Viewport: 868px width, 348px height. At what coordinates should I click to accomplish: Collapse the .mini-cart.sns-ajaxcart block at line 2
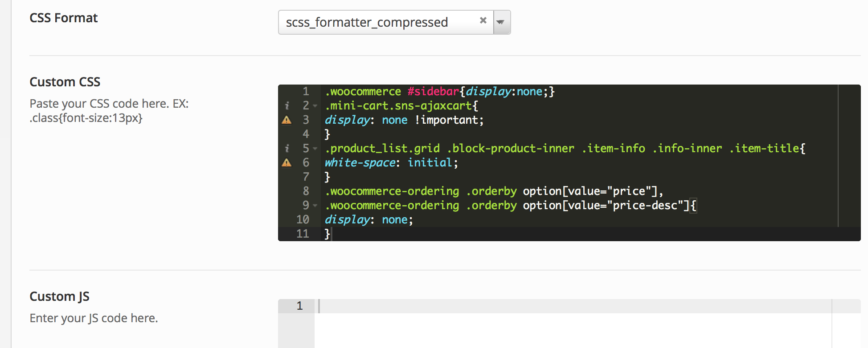coord(315,106)
